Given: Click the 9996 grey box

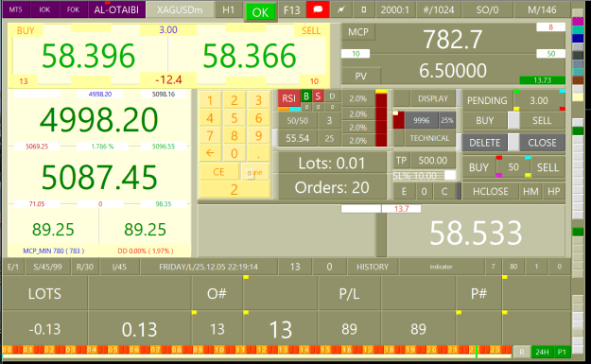Looking at the screenshot, I should tap(422, 120).
